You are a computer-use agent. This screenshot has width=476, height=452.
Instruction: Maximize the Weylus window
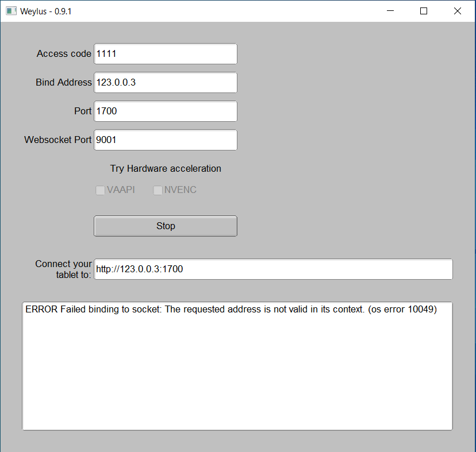[424, 10]
